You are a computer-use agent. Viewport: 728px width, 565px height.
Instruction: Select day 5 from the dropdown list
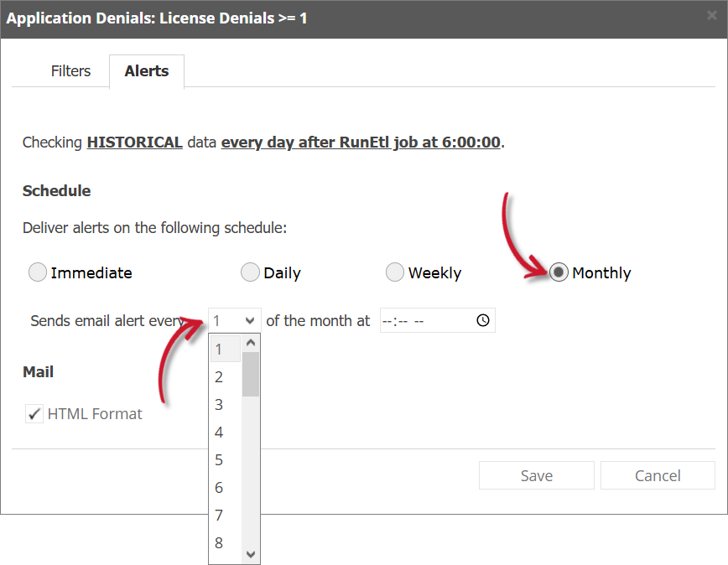[219, 459]
